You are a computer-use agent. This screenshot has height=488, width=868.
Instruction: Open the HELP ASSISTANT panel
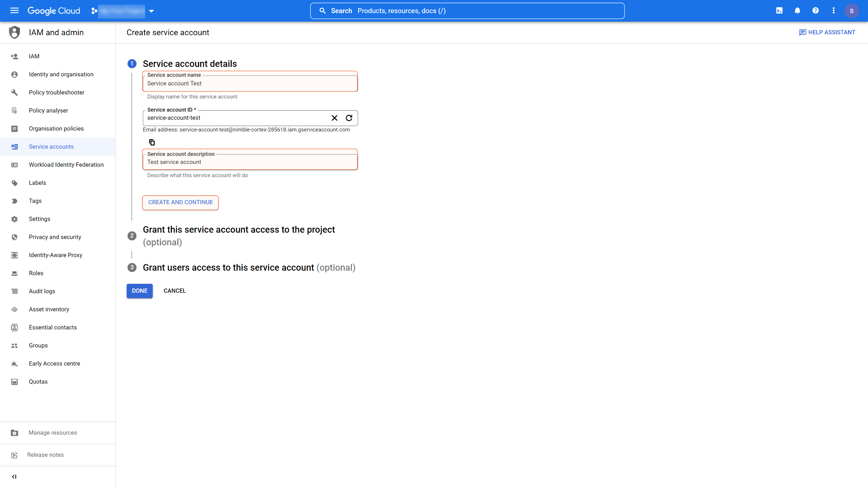827,33
